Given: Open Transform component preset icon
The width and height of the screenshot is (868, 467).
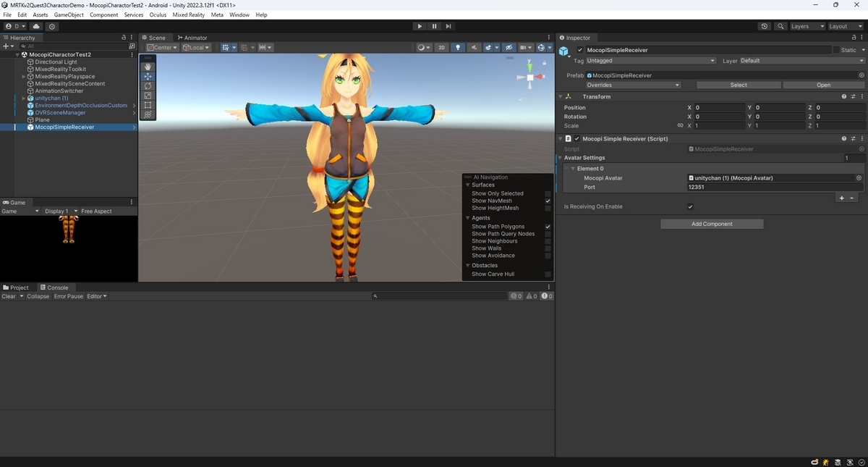Looking at the screenshot, I should coord(853,96).
